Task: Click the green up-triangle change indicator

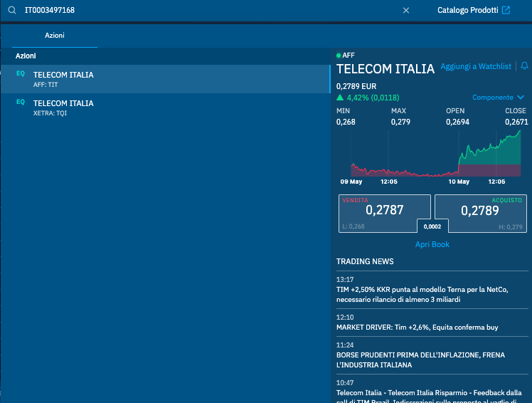Action: click(x=340, y=98)
